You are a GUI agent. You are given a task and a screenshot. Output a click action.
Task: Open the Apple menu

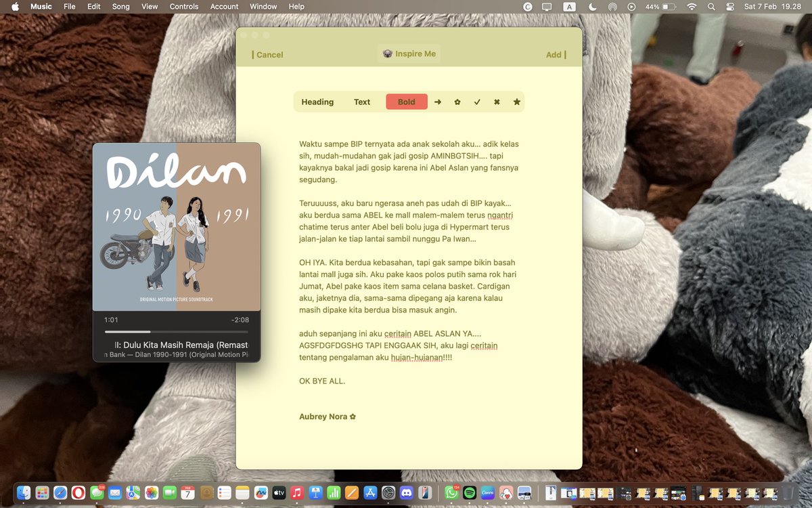click(15, 7)
